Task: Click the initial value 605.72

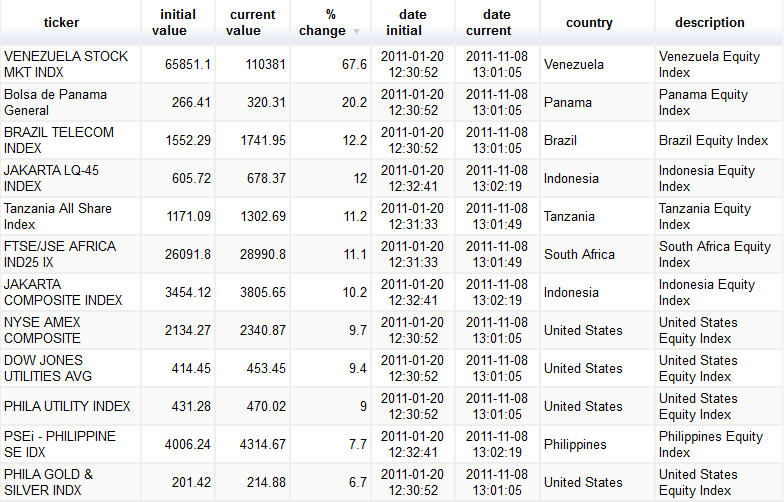Action: (191, 178)
